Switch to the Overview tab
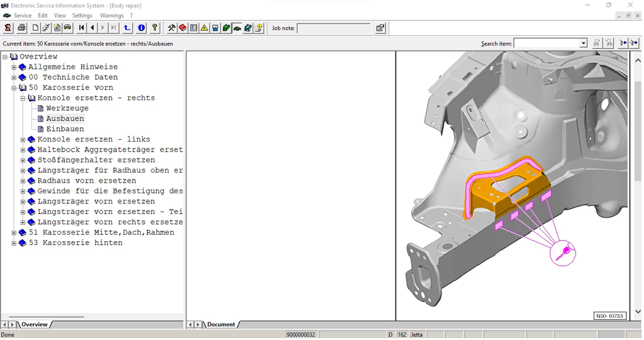The image size is (644, 340). pyautogui.click(x=34, y=325)
